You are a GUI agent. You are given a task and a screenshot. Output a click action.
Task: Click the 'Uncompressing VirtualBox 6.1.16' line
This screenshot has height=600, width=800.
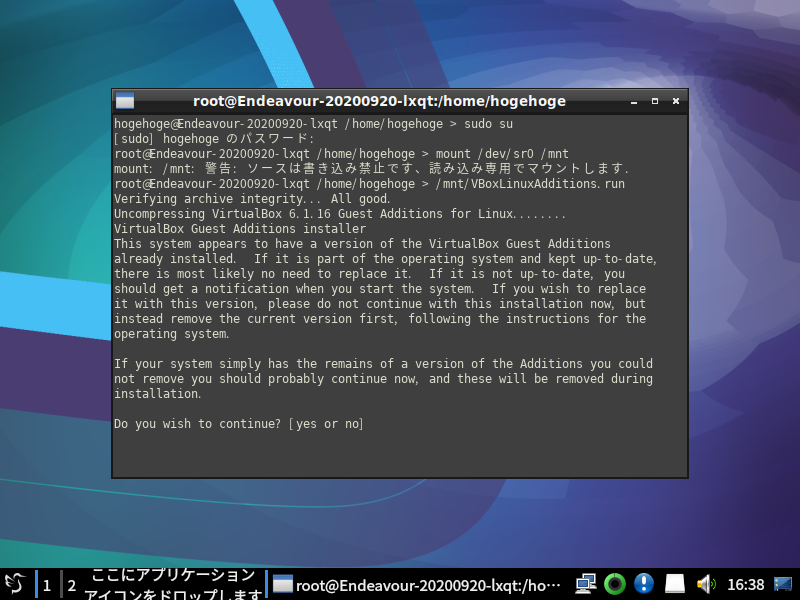click(x=340, y=214)
